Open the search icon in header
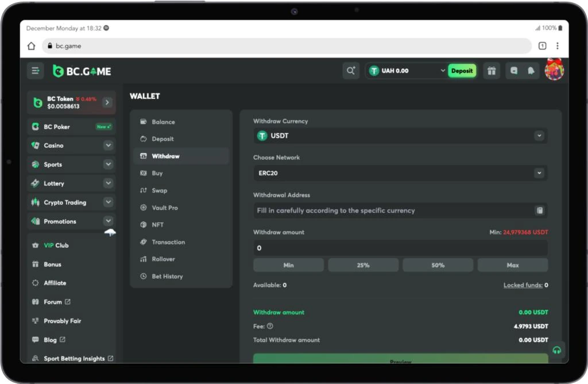This screenshot has height=384, width=588. (x=351, y=71)
